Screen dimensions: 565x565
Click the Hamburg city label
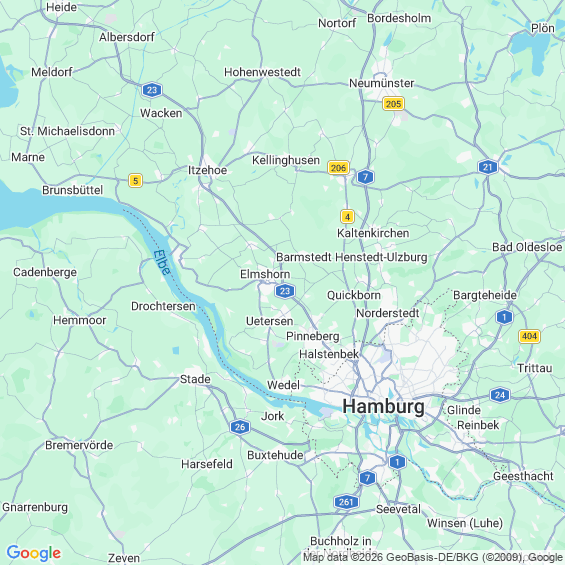point(383,407)
